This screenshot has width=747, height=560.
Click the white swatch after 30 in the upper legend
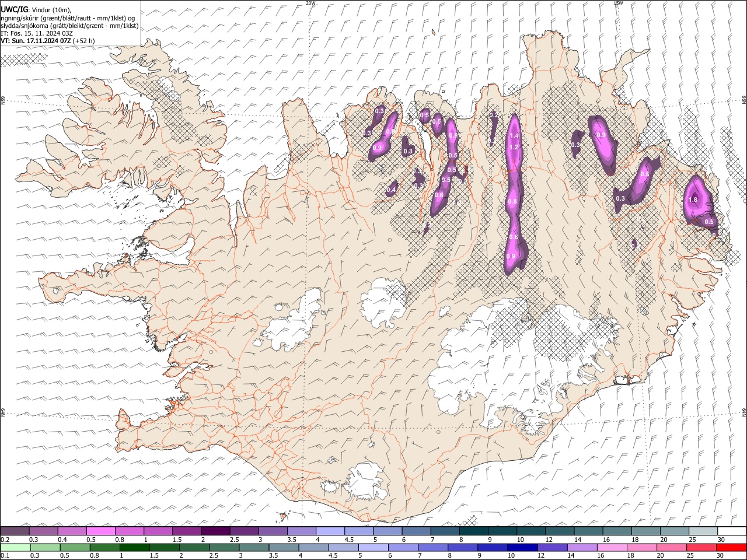[731, 531]
